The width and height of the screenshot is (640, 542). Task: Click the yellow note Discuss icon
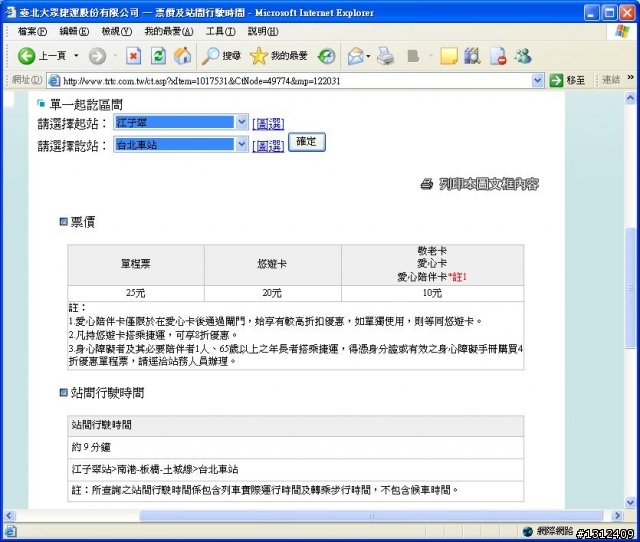coord(449,56)
